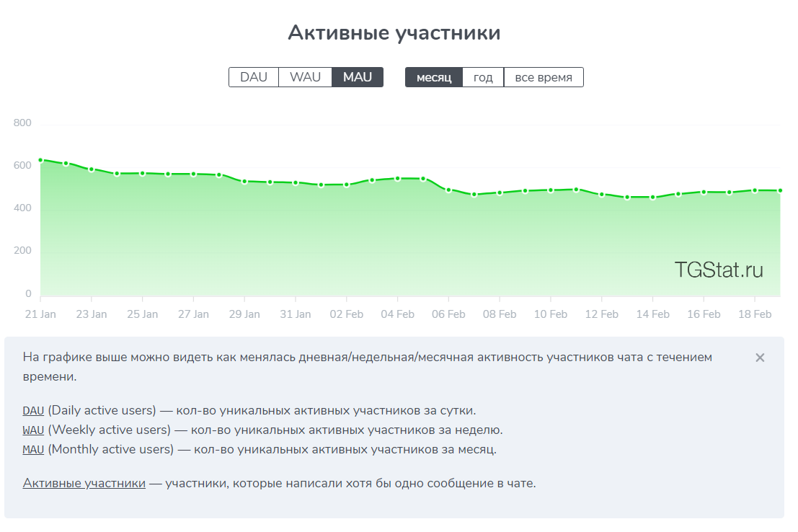The image size is (798, 532).
Task: Switch metric to DAU
Action: [x=254, y=77]
